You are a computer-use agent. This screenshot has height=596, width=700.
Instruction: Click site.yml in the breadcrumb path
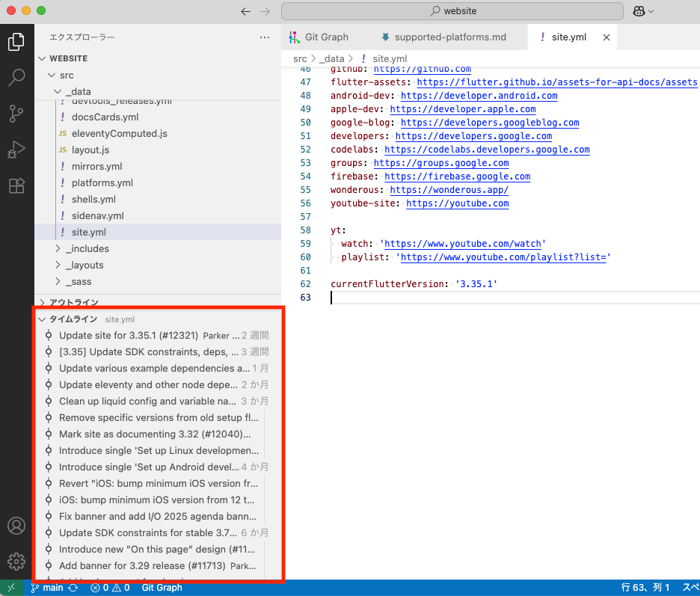tap(390, 58)
